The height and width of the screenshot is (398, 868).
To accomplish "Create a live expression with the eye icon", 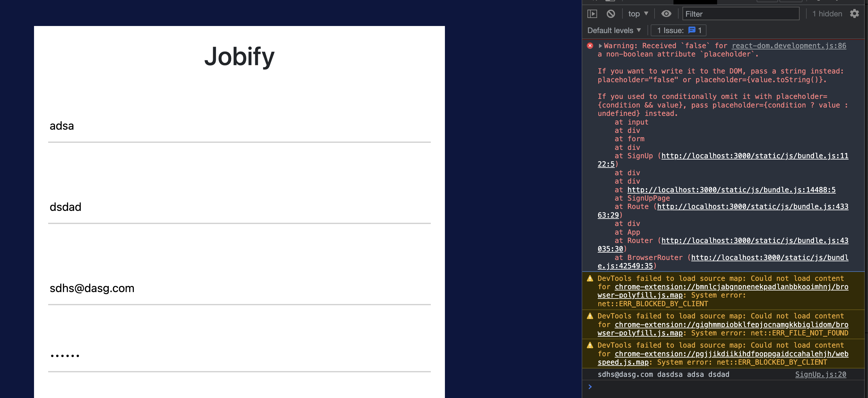I will (666, 13).
